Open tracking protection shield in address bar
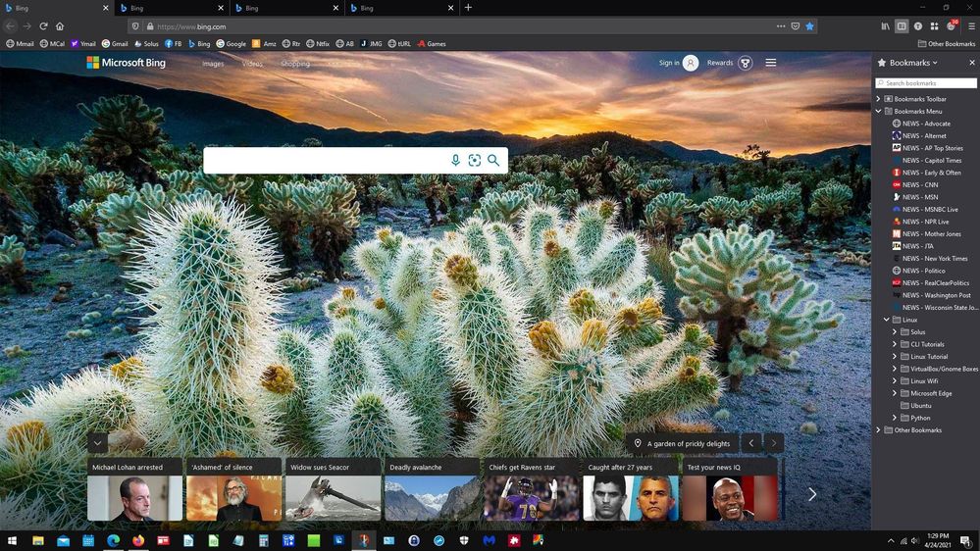 coord(135,26)
